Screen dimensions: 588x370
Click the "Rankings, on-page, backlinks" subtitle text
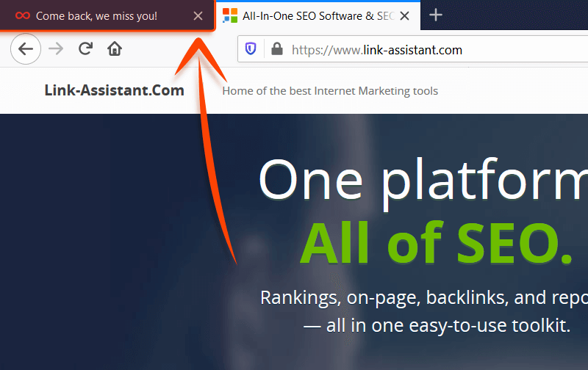coord(423,297)
